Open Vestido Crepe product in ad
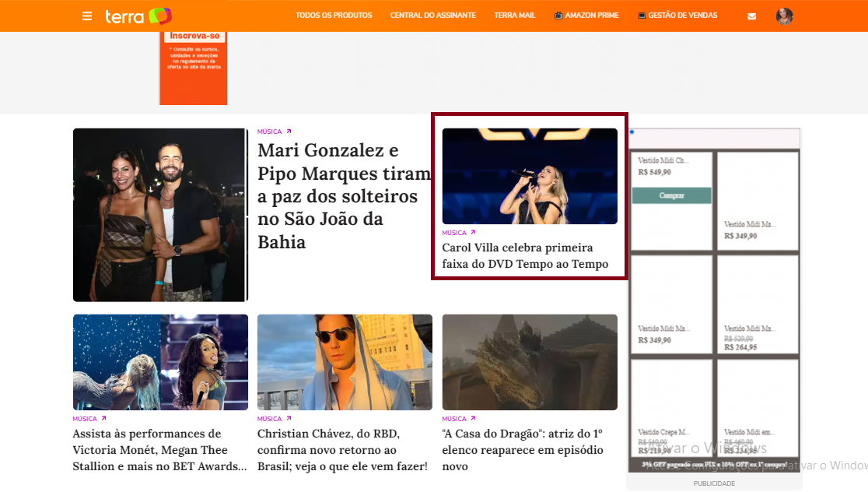 671,408
